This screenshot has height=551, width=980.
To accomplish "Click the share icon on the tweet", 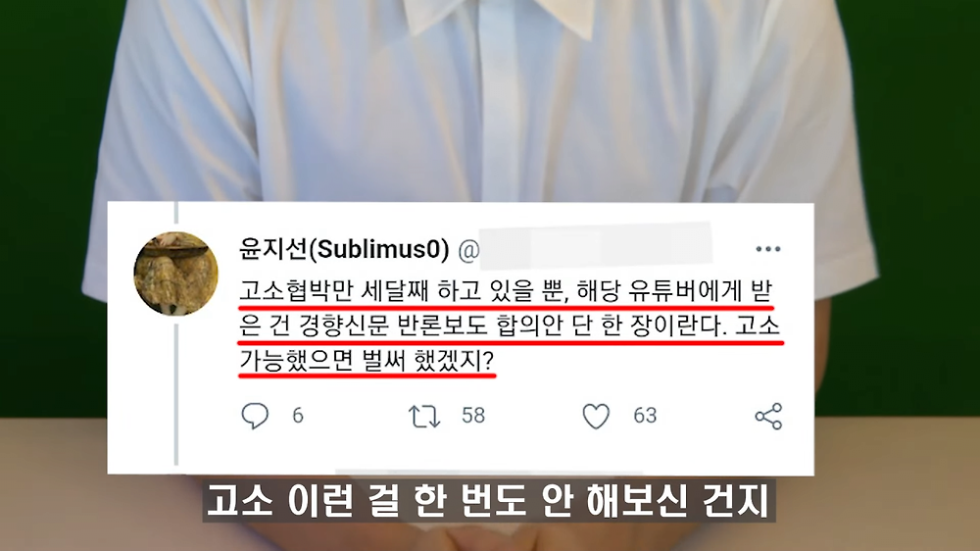I will (x=768, y=416).
